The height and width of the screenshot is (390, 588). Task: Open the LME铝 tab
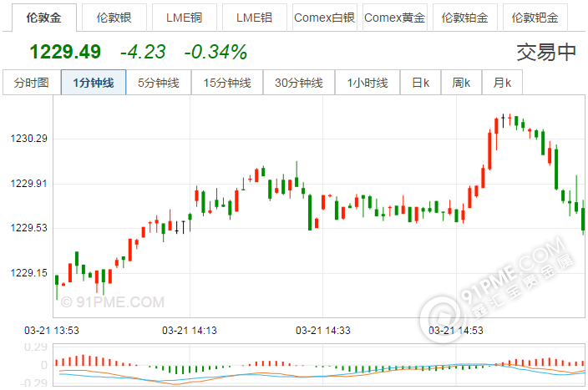[x=254, y=18]
